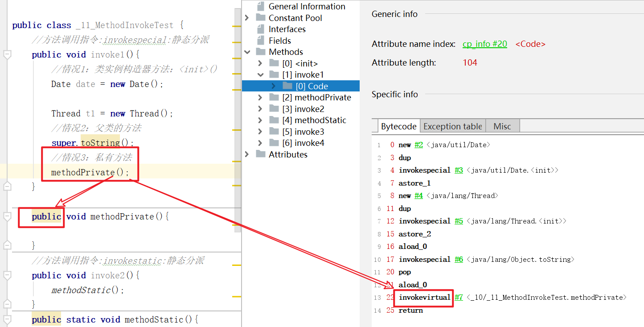Viewport: 644px width, 327px height.
Task: Follow the #2 java/util/Date reference
Action: tap(419, 145)
